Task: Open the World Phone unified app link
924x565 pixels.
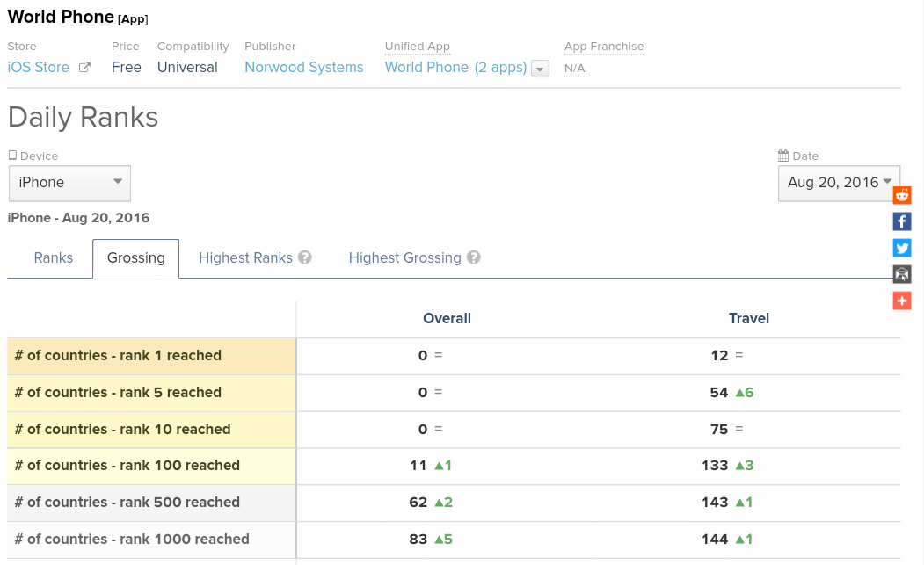Action: tap(426, 68)
